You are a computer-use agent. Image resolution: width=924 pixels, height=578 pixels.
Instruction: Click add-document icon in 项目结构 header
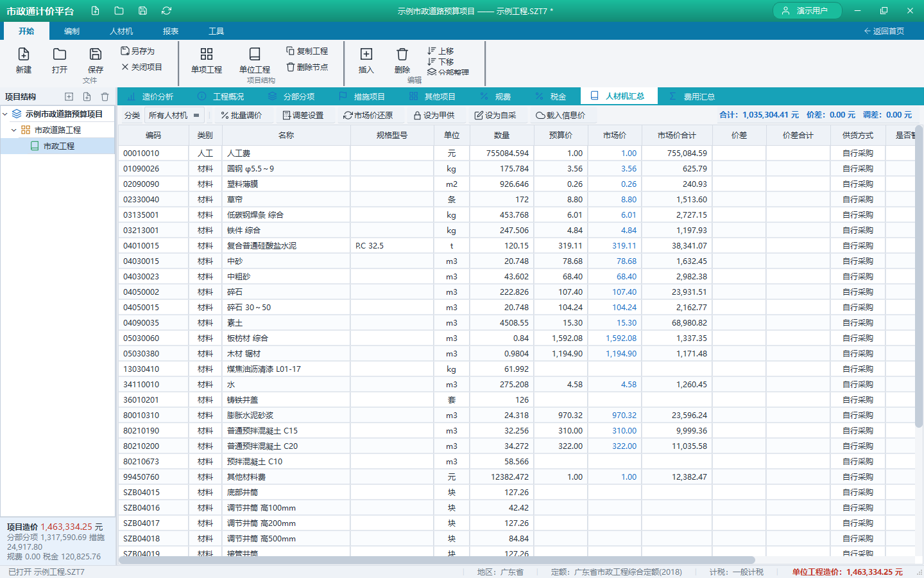[x=87, y=96]
